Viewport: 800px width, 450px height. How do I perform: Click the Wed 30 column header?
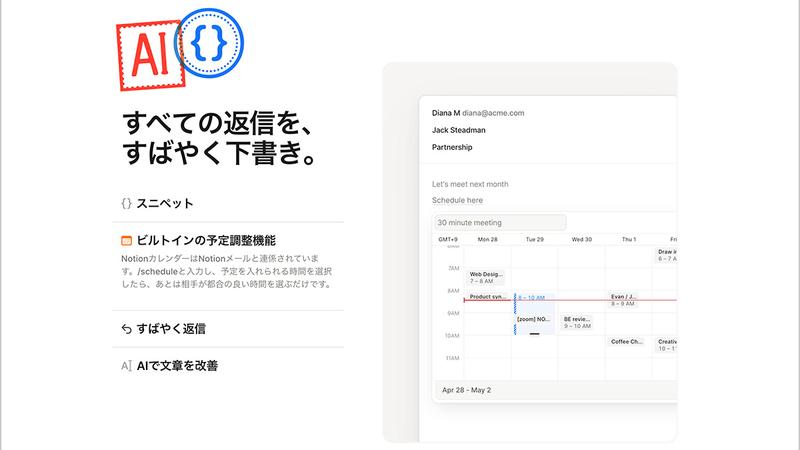pyautogui.click(x=582, y=239)
